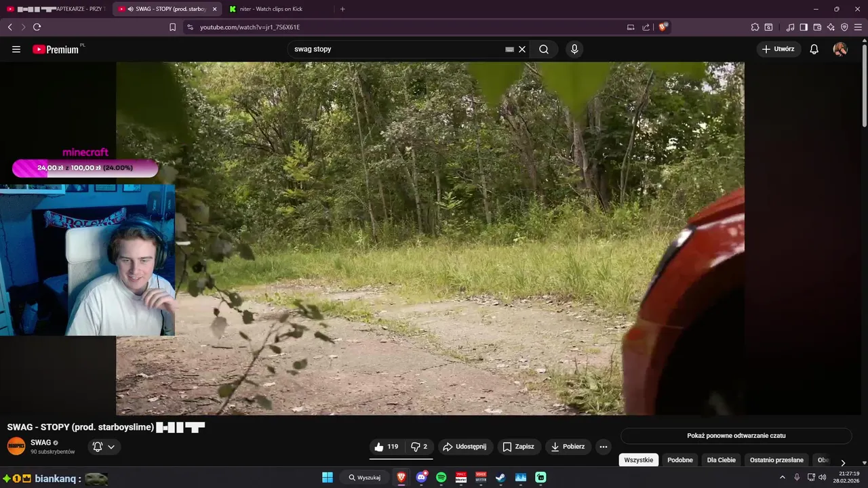Select the Podobne filter chip
Image resolution: width=868 pixels, height=488 pixels.
(x=680, y=460)
